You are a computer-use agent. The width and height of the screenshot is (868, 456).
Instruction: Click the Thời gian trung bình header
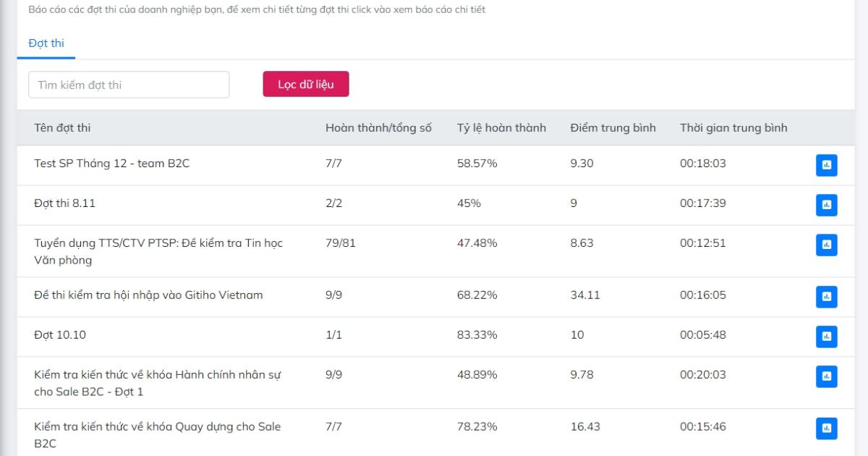coord(733,128)
